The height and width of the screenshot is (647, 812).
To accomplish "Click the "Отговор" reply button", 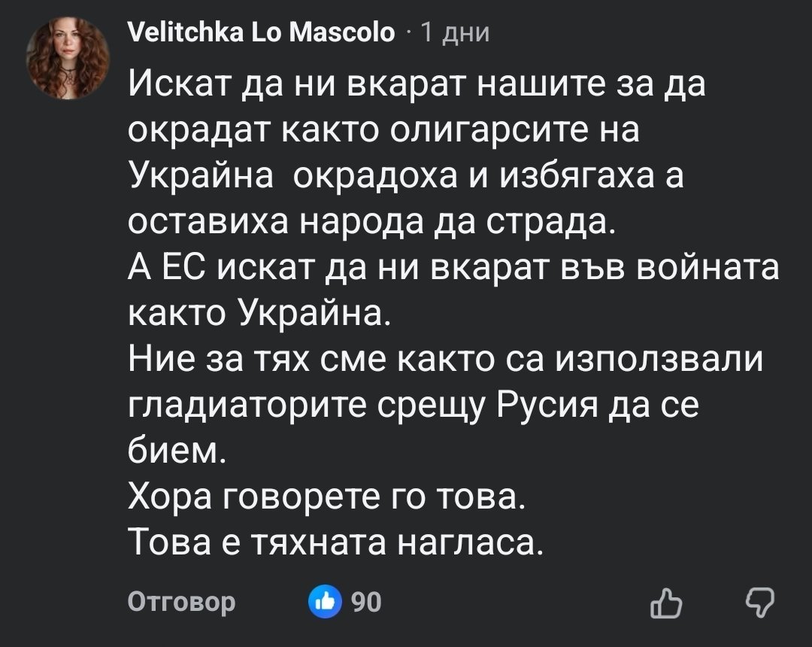I will [x=181, y=602].
